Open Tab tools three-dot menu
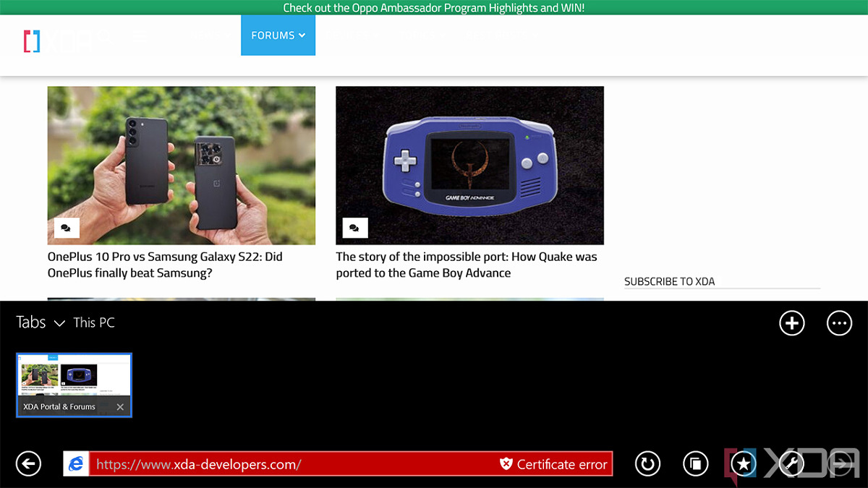Screen dimensions: 868x488 tap(839, 323)
